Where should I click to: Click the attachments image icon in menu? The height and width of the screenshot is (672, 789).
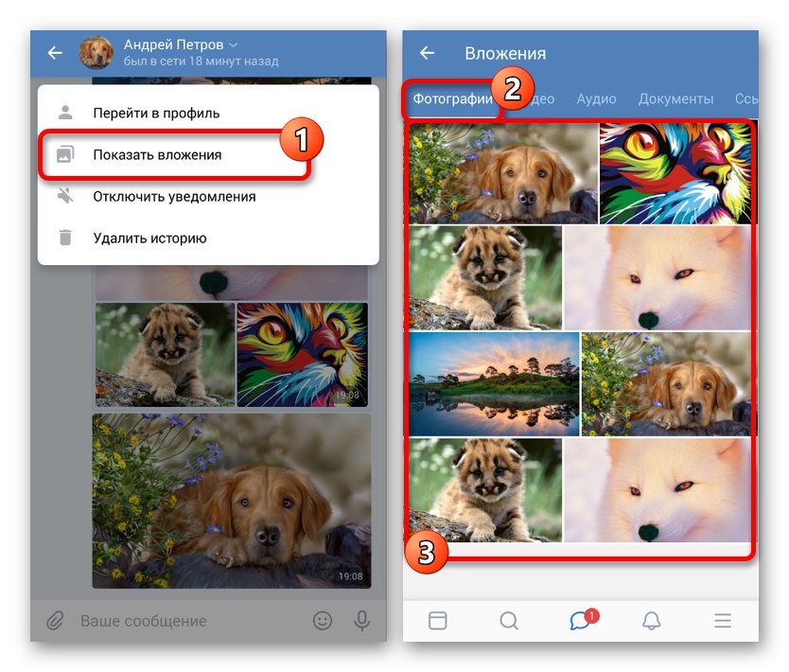coord(65,154)
